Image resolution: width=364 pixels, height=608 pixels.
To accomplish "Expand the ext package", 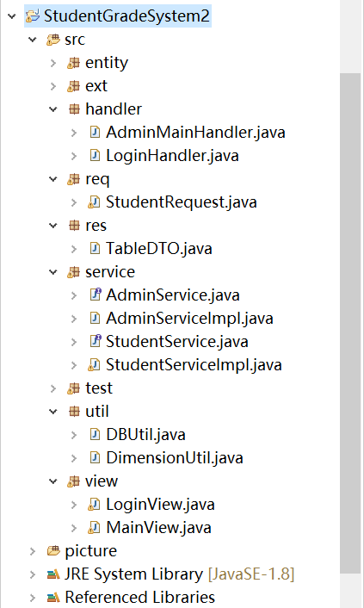I will (x=53, y=86).
